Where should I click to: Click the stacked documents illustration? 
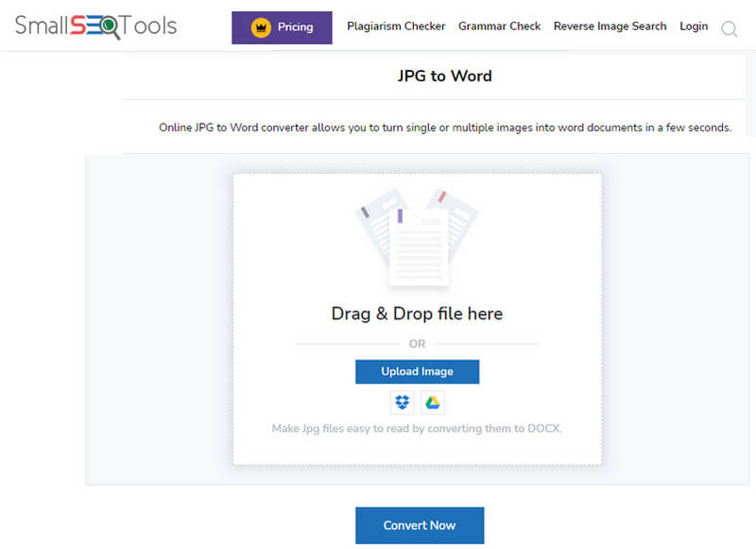417,238
